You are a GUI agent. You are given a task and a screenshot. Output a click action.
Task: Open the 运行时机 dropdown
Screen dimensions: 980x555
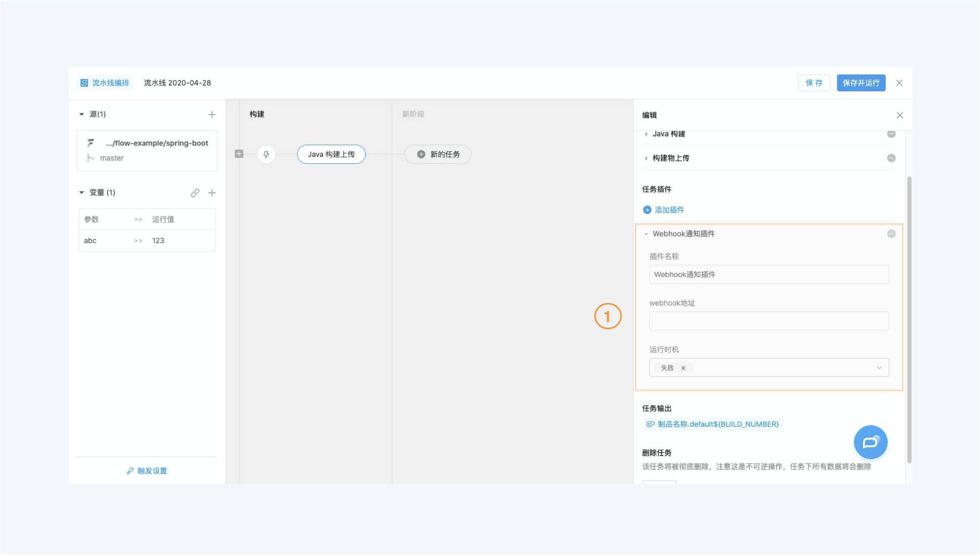880,367
